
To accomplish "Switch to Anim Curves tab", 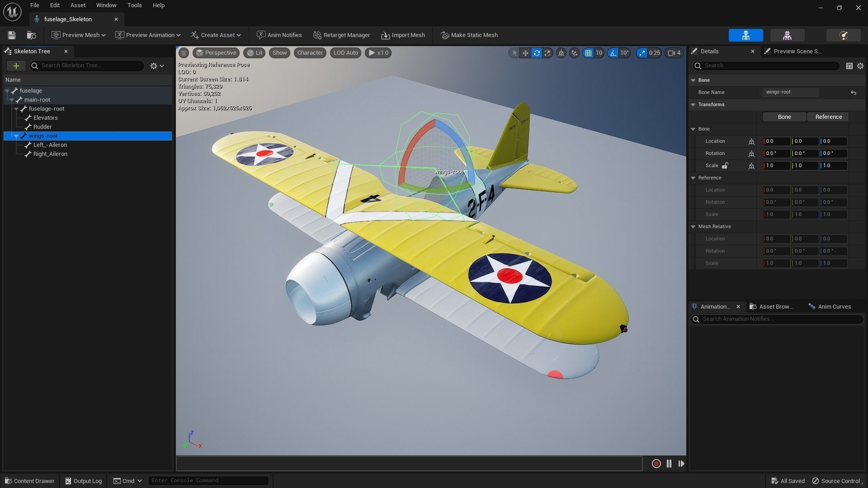I will click(830, 307).
